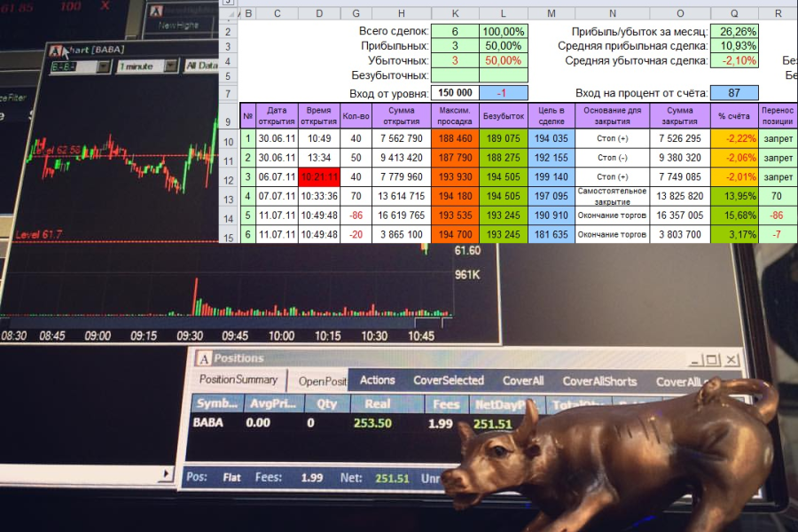Click the 1 minute interval field

(140, 66)
